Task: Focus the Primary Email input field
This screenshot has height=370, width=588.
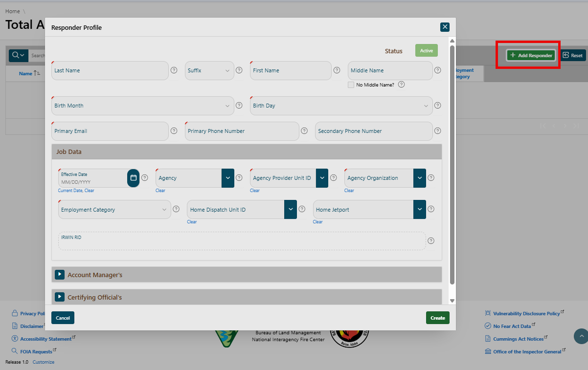Action: click(x=110, y=131)
